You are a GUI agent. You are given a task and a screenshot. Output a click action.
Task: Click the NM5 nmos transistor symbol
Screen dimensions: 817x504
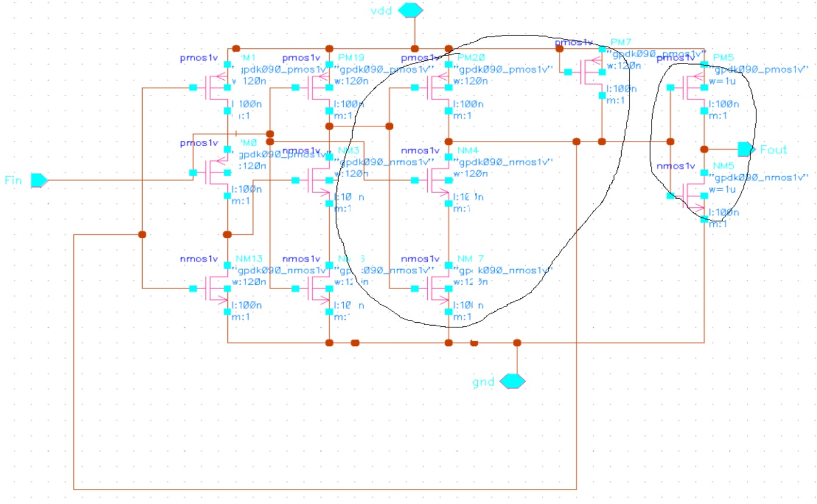tap(691, 196)
